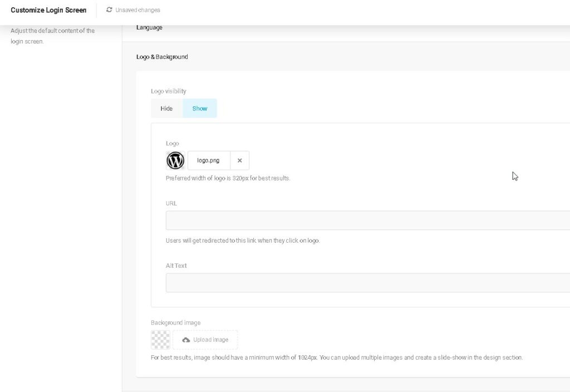570x392 pixels.
Task: Collapse the Logo & Background section
Action: (162, 57)
